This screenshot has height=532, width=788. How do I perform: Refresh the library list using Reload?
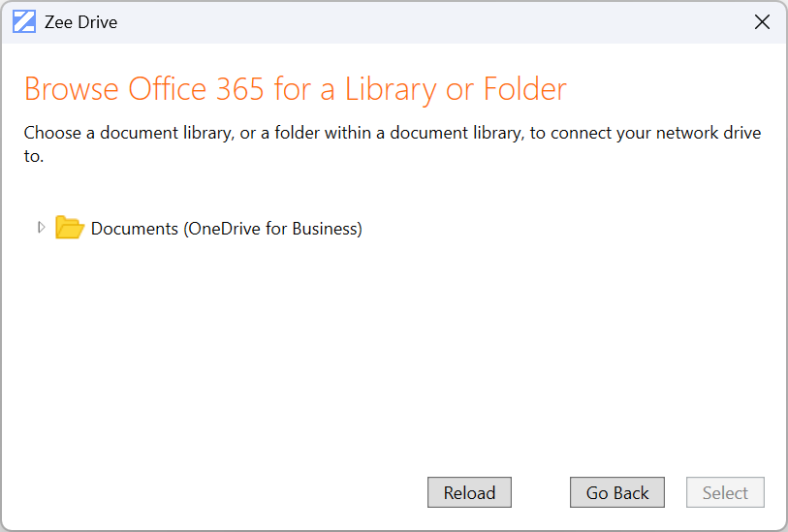(x=469, y=492)
